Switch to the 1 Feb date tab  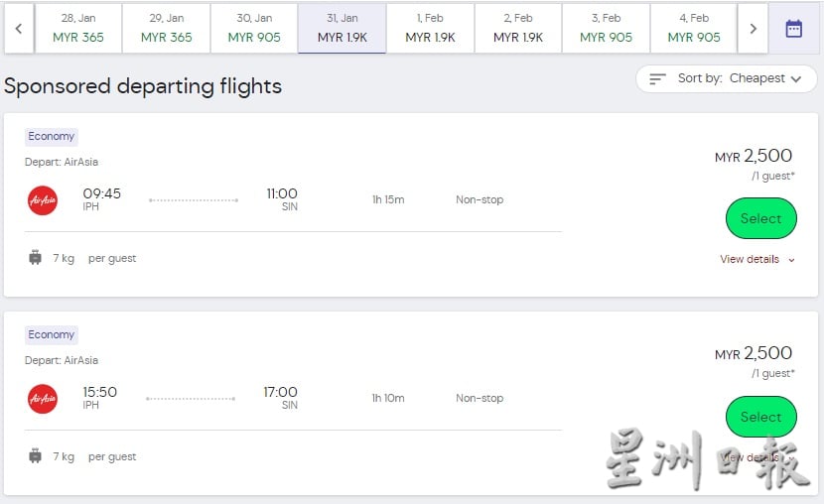431,29
